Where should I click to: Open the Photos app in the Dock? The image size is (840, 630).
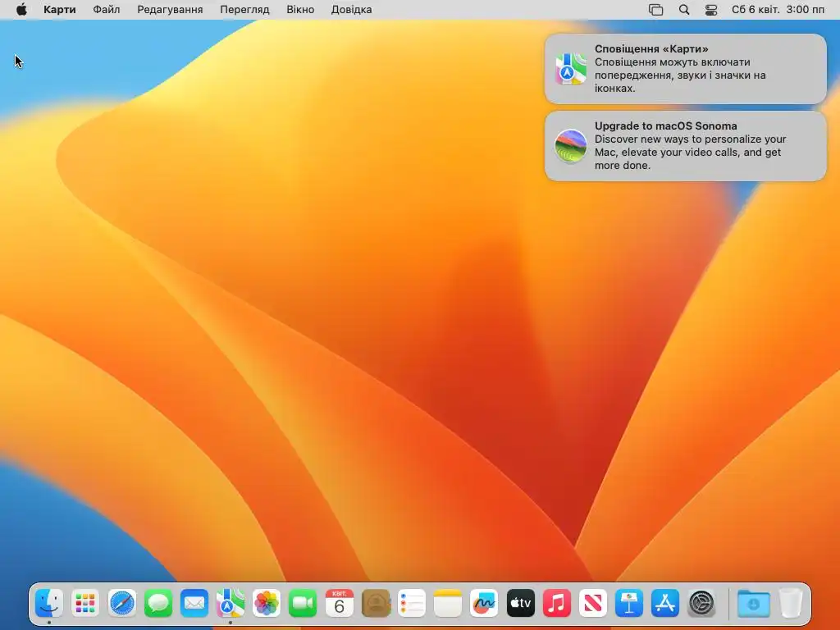(267, 603)
